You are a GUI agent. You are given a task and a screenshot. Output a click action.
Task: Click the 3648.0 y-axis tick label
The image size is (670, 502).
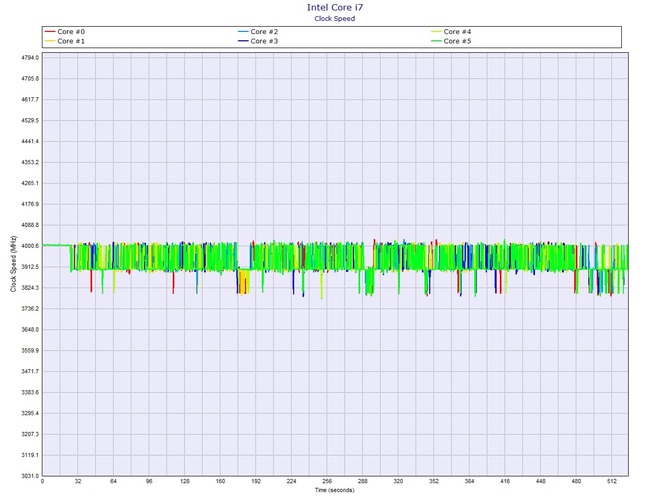tap(26, 330)
